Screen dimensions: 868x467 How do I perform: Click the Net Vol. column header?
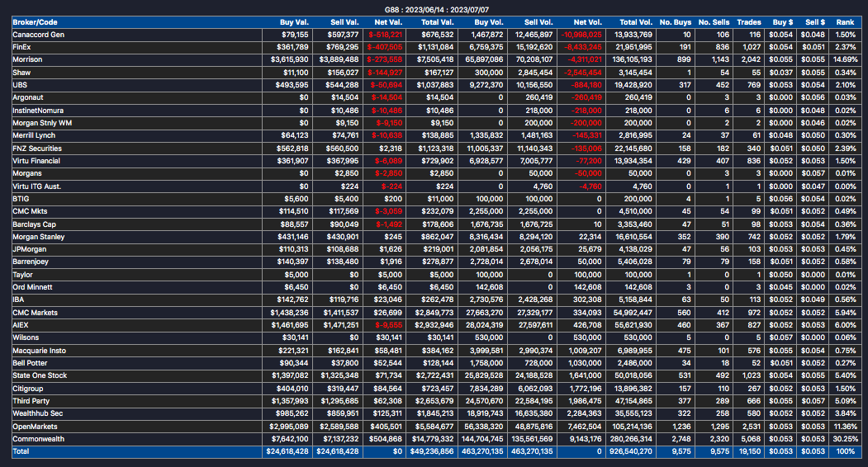tap(587, 22)
